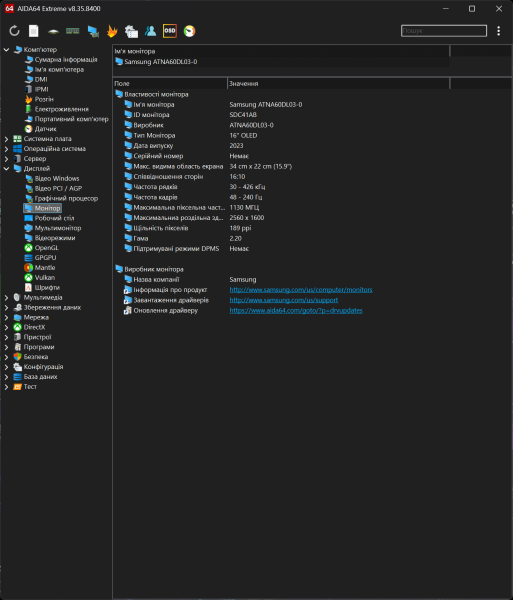513x600 pixels.
Task: Select Samsung ATNA60DL03-0 in the monitor list
Action: coord(161,62)
